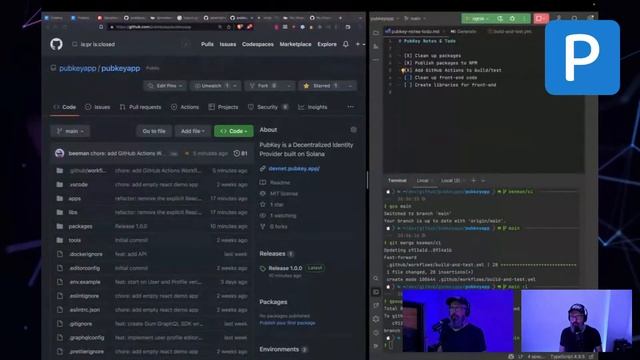The width and height of the screenshot is (640, 360).
Task: Click the pubkeyapp owner link
Action: 78,68
